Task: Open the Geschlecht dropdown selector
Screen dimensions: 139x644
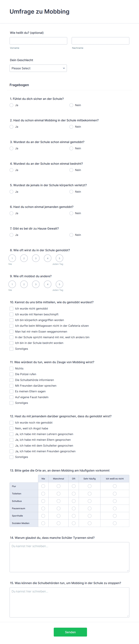Action: tap(38, 68)
